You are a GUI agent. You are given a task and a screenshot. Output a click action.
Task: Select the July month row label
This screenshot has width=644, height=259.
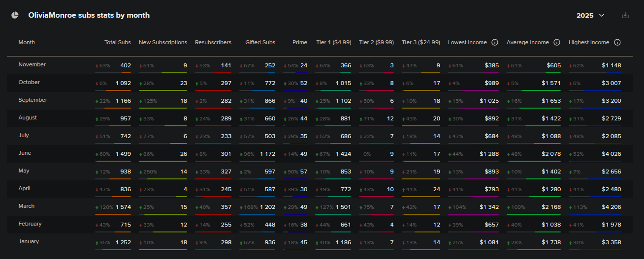point(24,135)
